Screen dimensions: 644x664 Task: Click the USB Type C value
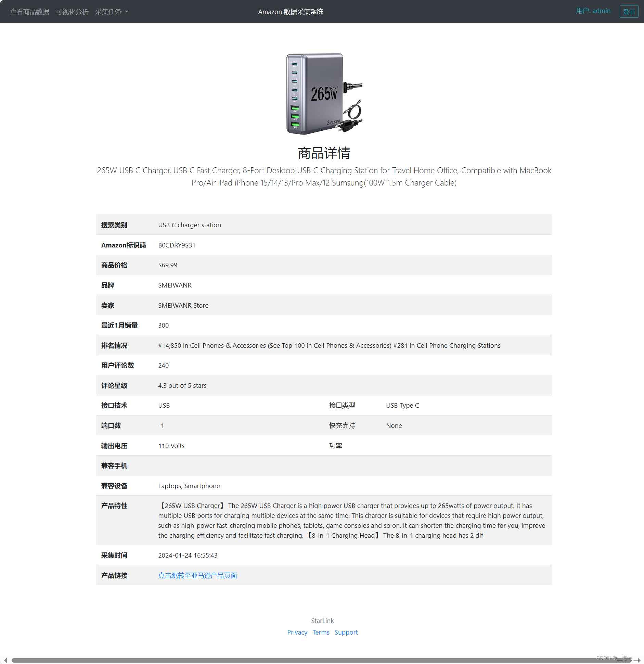pyautogui.click(x=402, y=405)
